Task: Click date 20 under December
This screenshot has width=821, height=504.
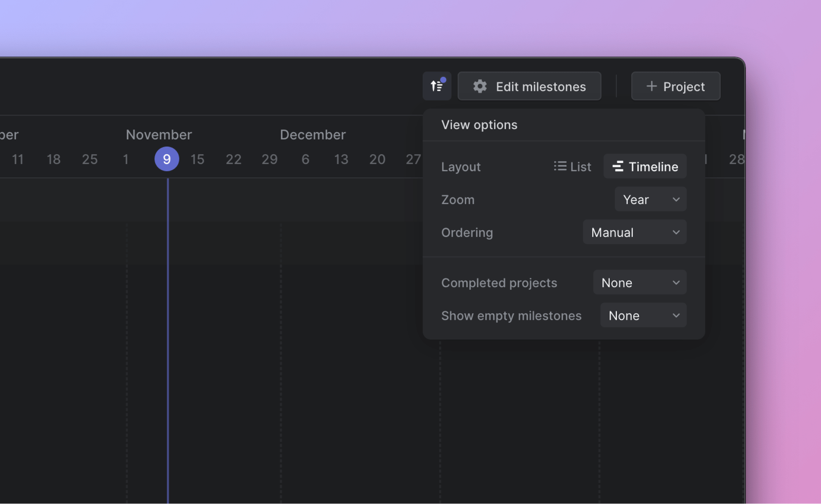Action: tap(377, 159)
